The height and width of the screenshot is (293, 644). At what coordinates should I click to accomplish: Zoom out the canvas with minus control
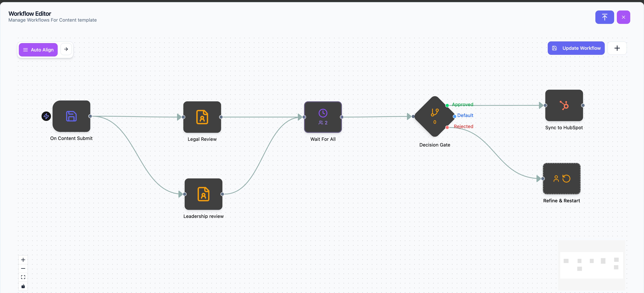pyautogui.click(x=23, y=269)
